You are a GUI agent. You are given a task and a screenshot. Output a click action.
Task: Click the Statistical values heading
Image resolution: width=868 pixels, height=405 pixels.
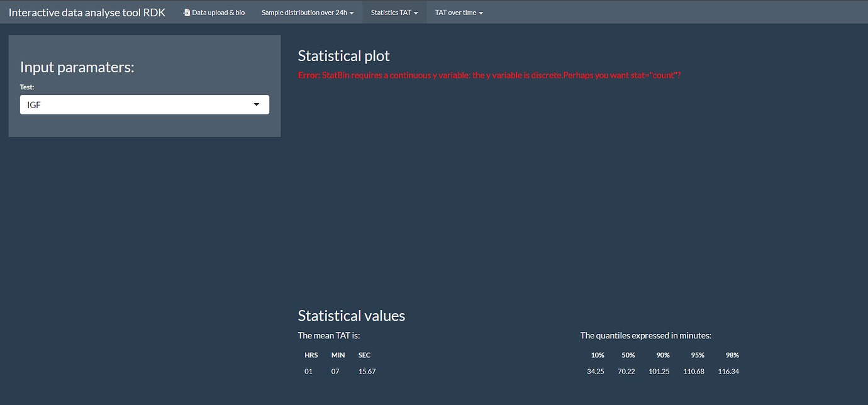tap(351, 316)
